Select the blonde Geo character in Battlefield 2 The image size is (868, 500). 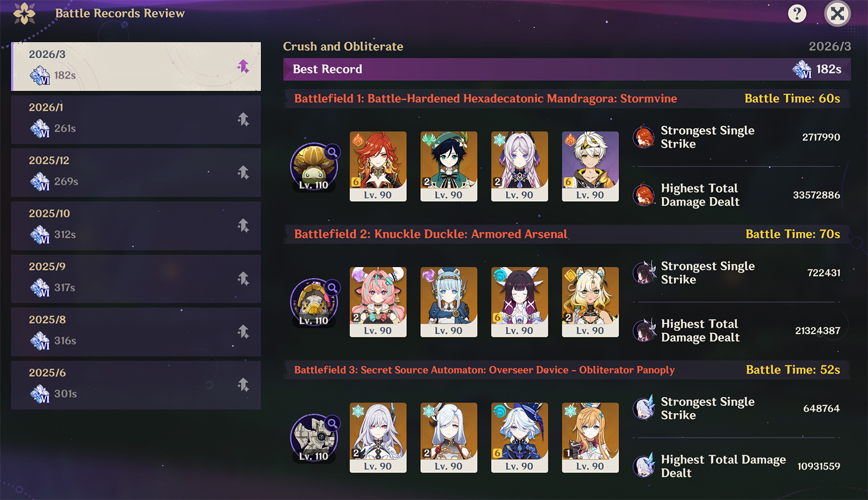coord(590,302)
